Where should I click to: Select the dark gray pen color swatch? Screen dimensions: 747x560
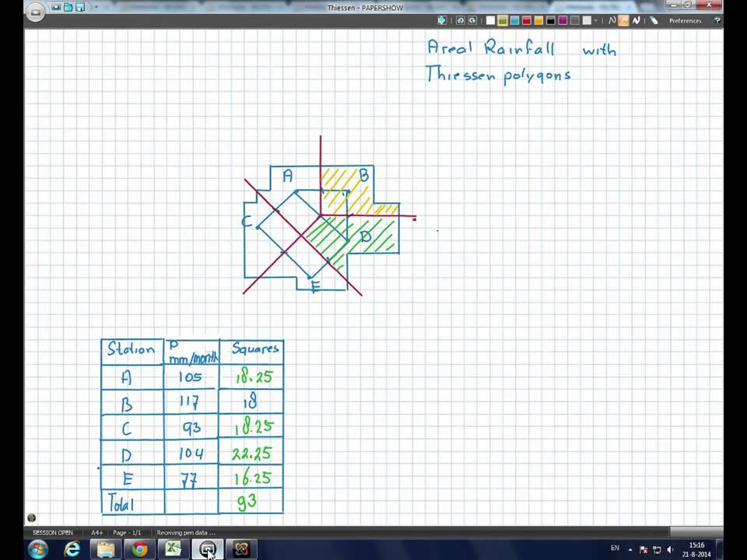click(x=575, y=20)
